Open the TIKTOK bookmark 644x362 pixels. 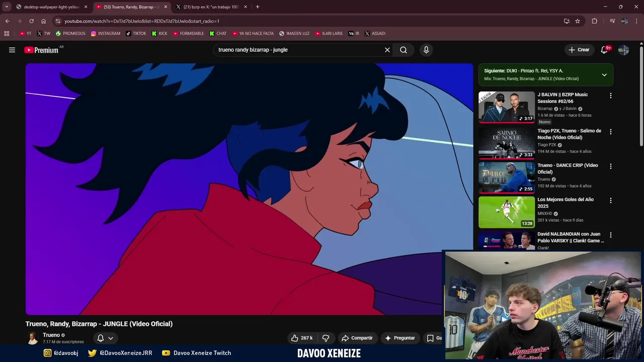click(x=136, y=33)
